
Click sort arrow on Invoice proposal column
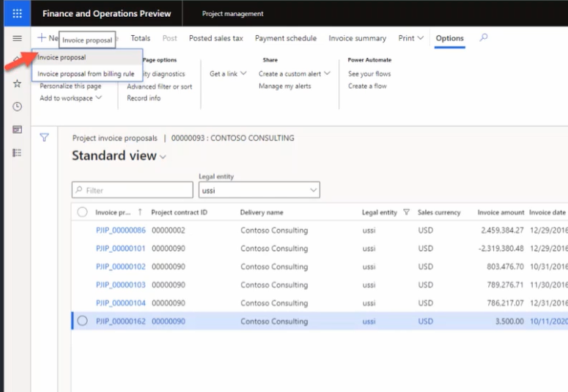140,212
